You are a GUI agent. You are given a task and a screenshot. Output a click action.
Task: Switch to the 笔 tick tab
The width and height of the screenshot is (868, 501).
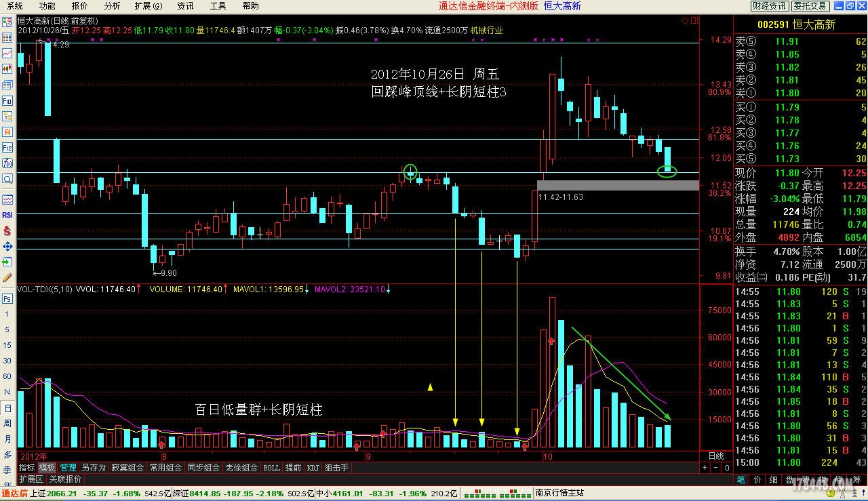741,479
